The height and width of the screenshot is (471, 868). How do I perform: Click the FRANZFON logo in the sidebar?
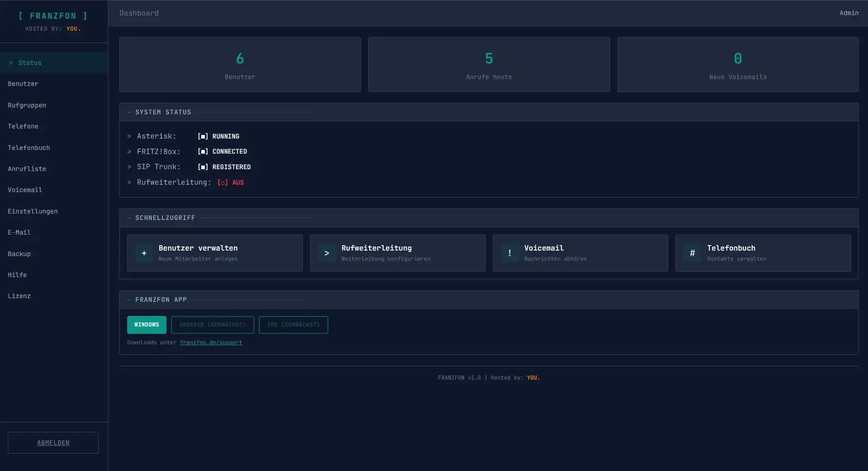pos(53,16)
